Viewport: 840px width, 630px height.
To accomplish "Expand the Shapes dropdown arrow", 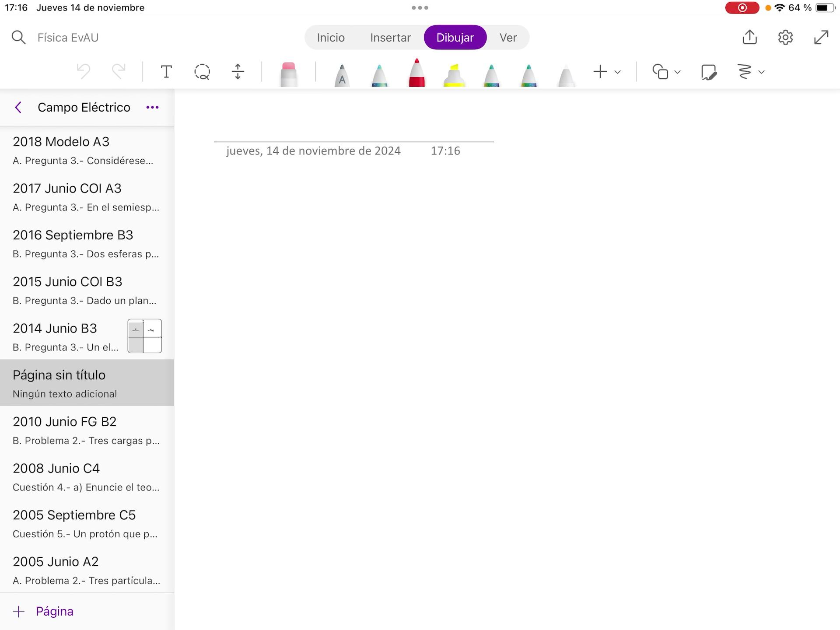I will pyautogui.click(x=678, y=72).
